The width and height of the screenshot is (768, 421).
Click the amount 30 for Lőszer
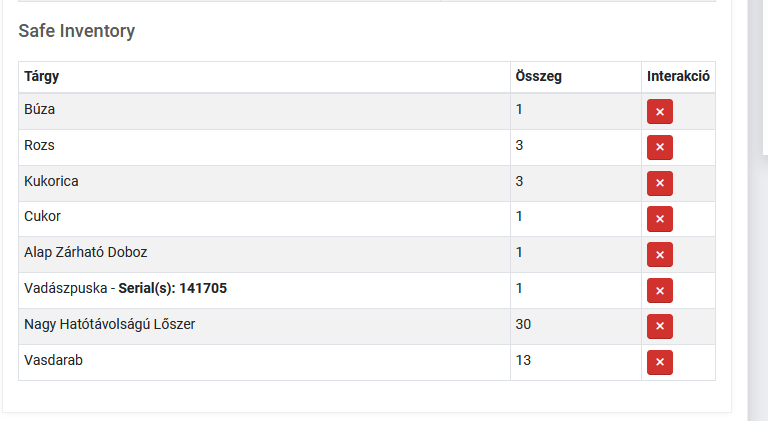pos(523,325)
